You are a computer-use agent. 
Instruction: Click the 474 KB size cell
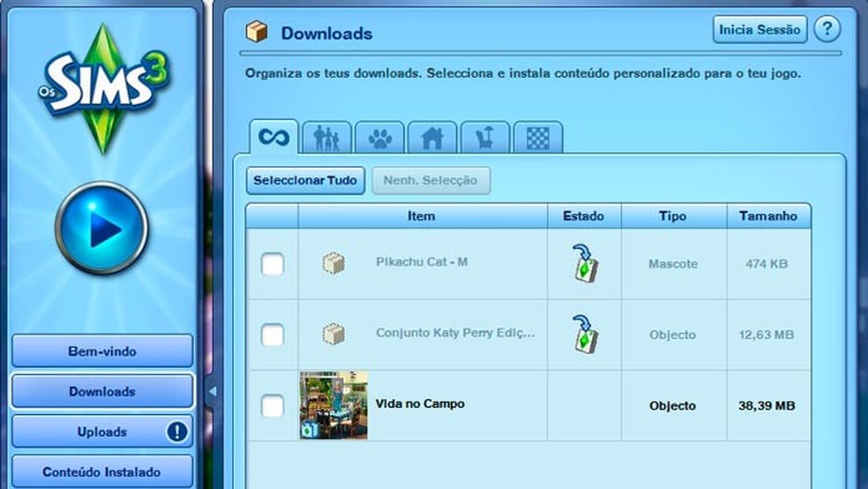[767, 264]
